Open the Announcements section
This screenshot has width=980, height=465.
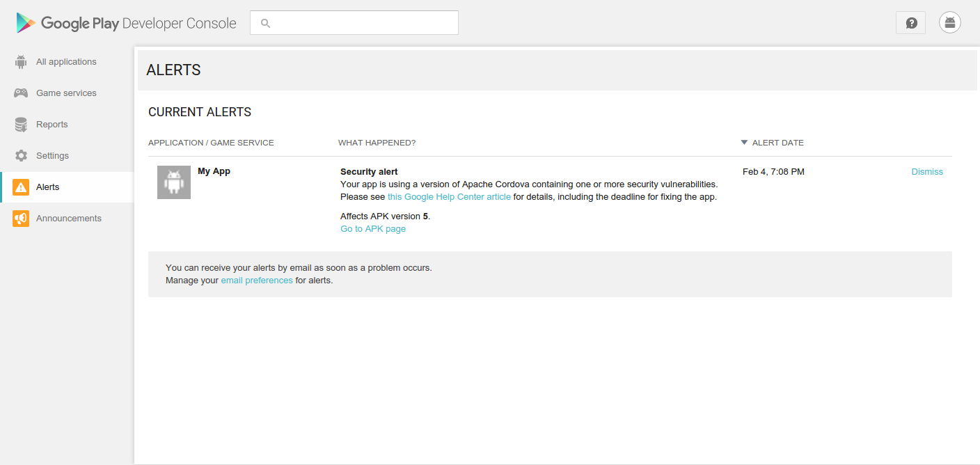(x=67, y=219)
